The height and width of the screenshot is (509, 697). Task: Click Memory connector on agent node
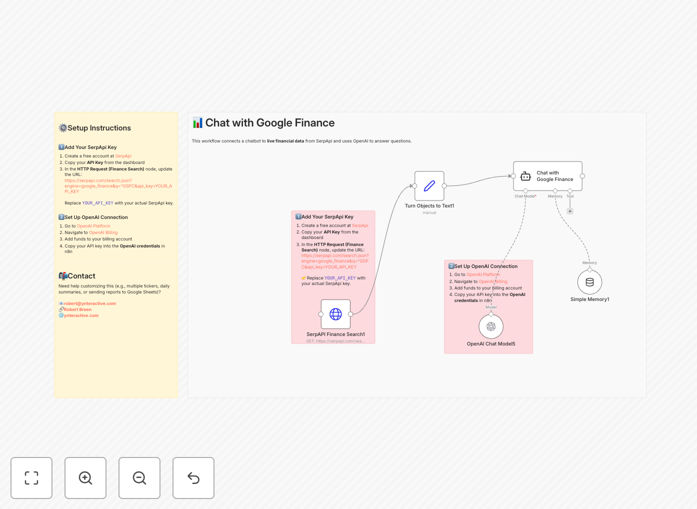(x=555, y=191)
